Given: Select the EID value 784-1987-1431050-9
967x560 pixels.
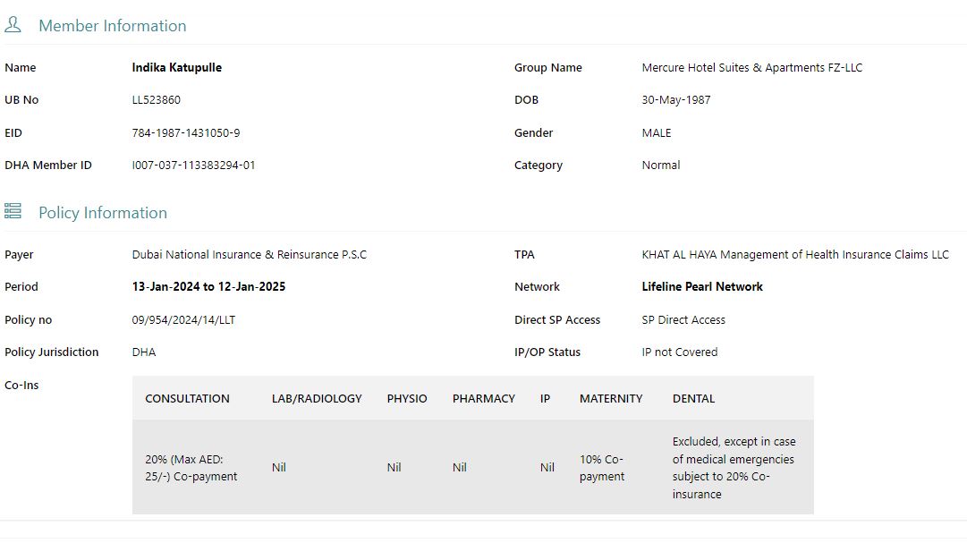Looking at the screenshot, I should point(185,133).
